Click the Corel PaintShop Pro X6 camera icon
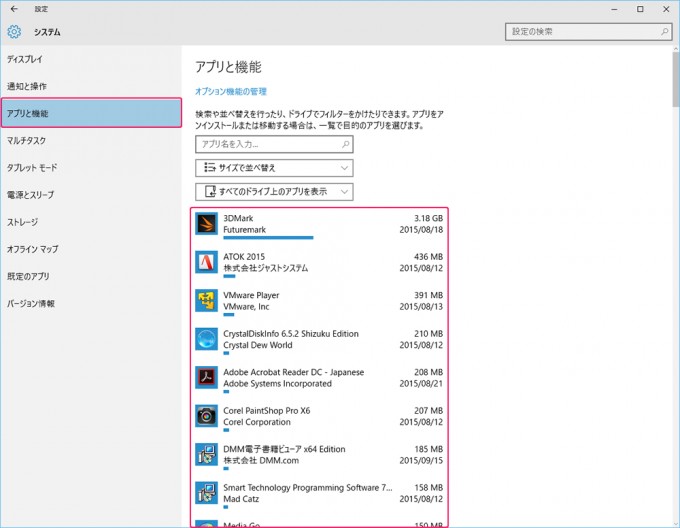 pyautogui.click(x=206, y=416)
